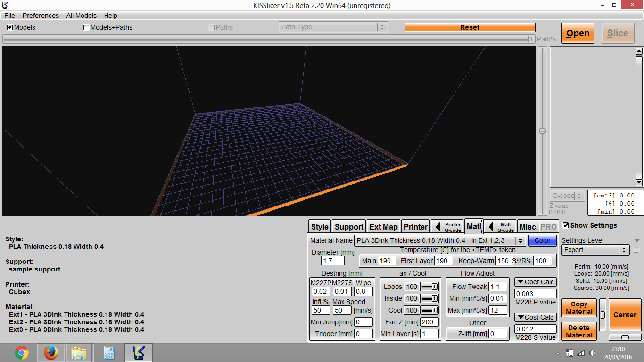Screen dimensions: 644x362
Task: Click the Wipe destring field
Action: click(x=363, y=291)
